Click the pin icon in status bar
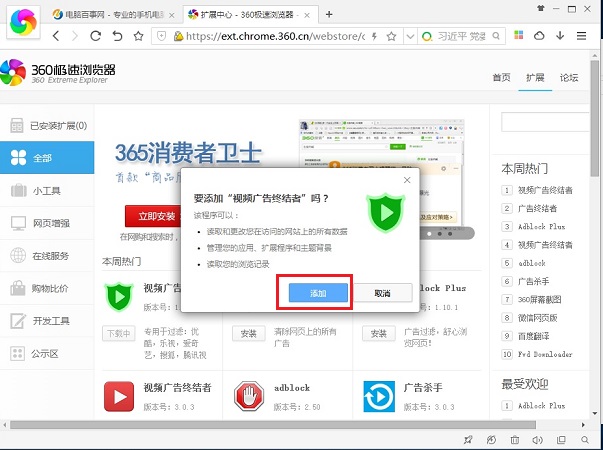This screenshot has height=450, width=603. click(x=468, y=440)
